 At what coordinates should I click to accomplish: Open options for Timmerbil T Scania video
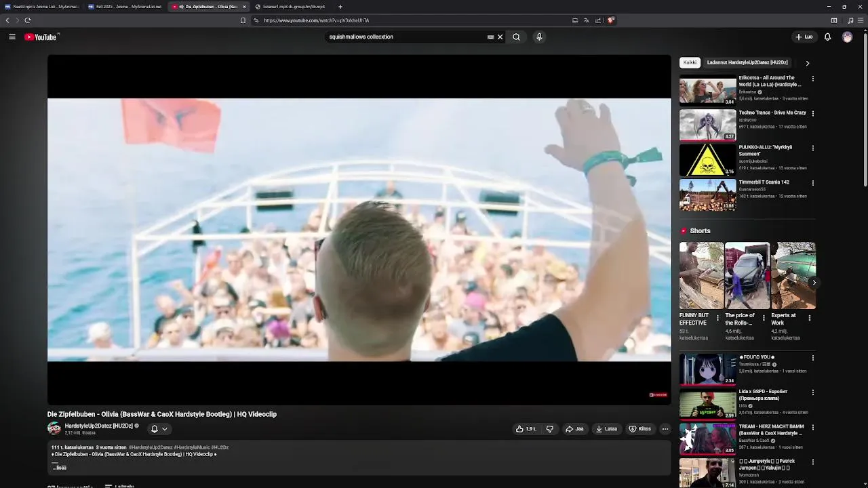click(812, 183)
